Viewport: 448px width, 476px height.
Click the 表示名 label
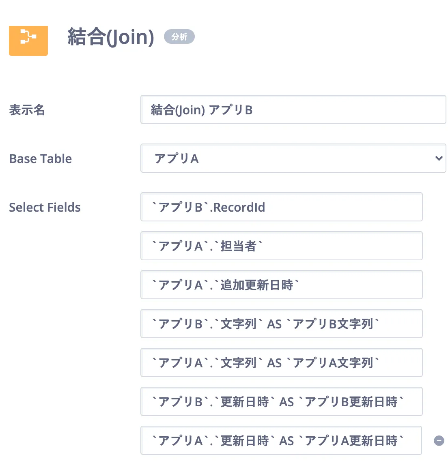[x=27, y=110]
